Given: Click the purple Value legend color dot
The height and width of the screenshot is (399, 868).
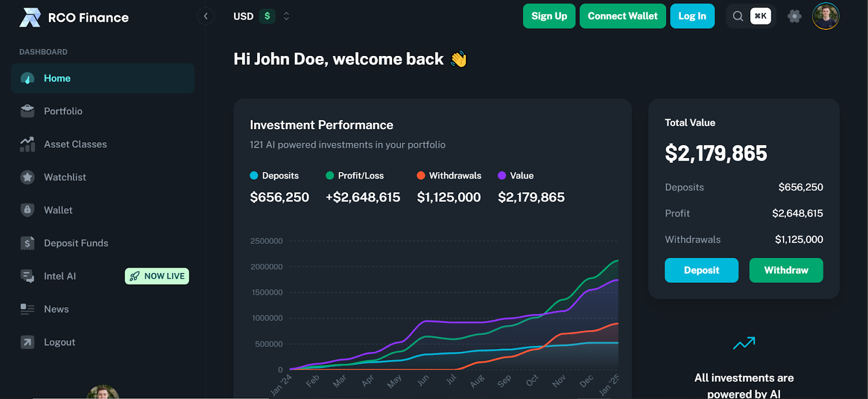Looking at the screenshot, I should (502, 175).
